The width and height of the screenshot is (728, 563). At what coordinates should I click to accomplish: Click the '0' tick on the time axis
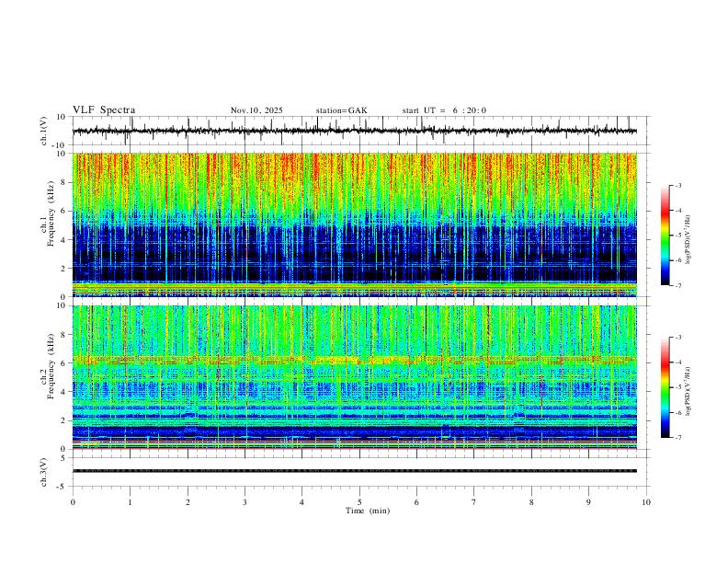click(x=73, y=502)
